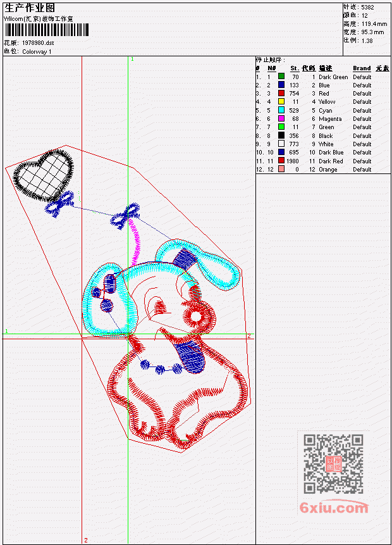Pick the Dark Blue swatch in row 10

[x=281, y=152]
